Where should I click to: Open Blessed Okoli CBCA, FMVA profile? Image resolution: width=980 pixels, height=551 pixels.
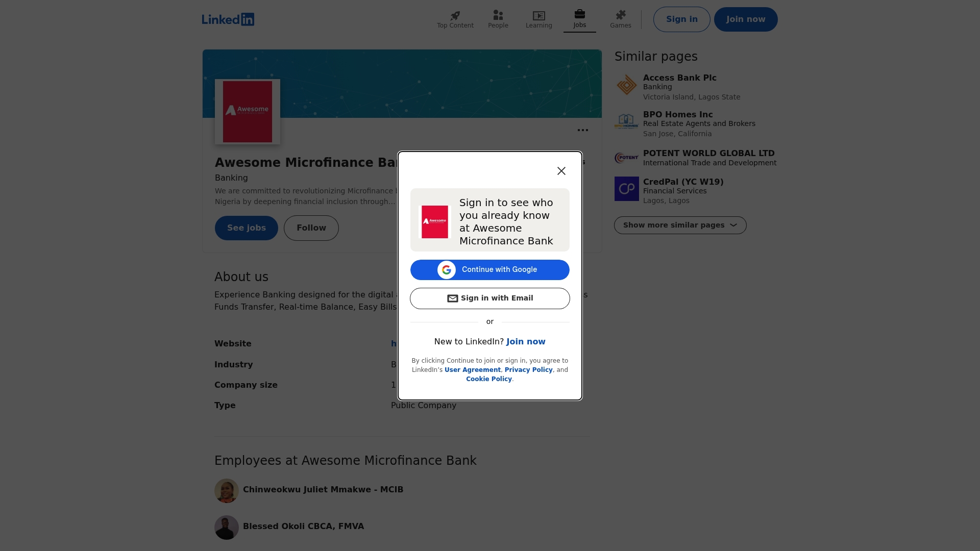304,527
